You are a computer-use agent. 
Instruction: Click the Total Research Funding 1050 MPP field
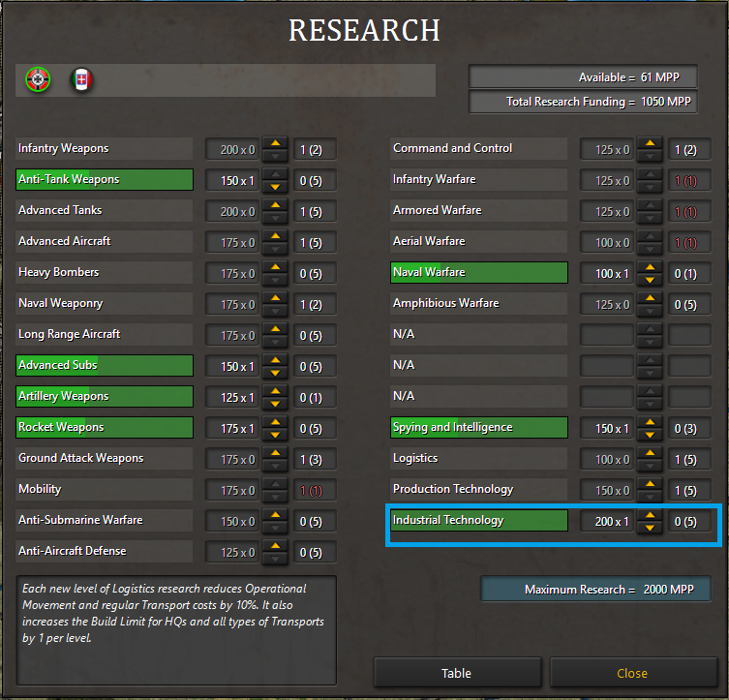[x=583, y=102]
